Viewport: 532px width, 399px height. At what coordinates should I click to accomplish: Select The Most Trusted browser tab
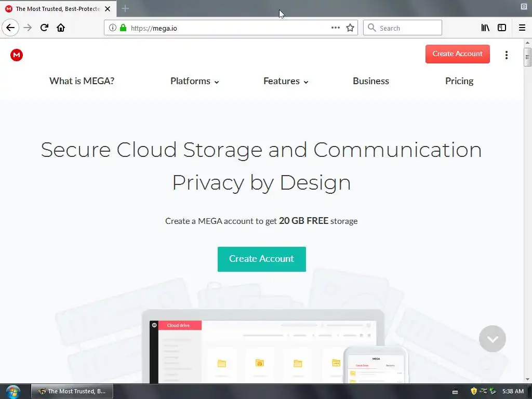point(58,9)
